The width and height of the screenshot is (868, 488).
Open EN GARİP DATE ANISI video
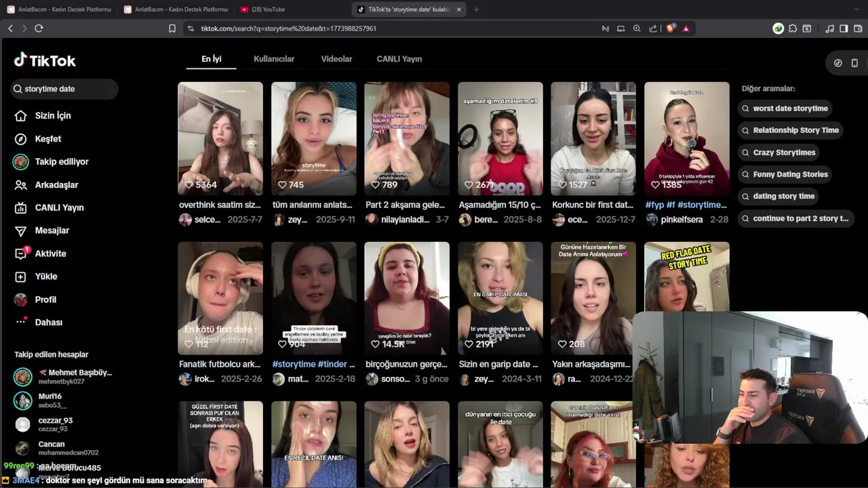tap(500, 298)
